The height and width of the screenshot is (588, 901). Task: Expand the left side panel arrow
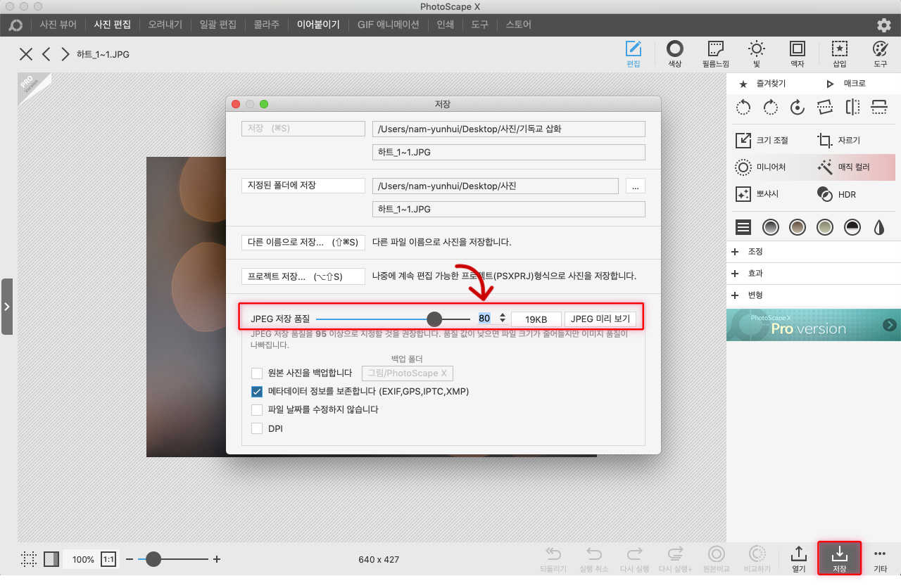coord(6,307)
